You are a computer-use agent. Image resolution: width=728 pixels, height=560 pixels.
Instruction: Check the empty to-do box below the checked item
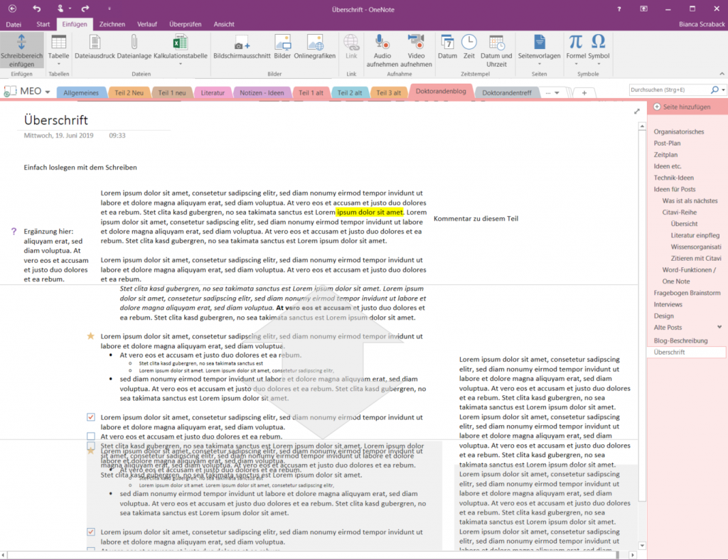tap(90, 435)
